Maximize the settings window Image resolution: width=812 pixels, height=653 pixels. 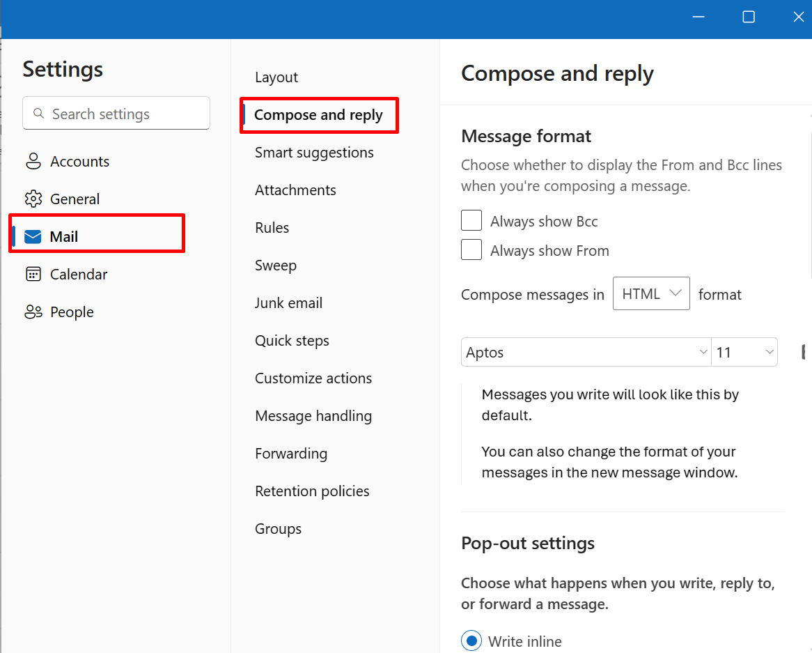(749, 17)
